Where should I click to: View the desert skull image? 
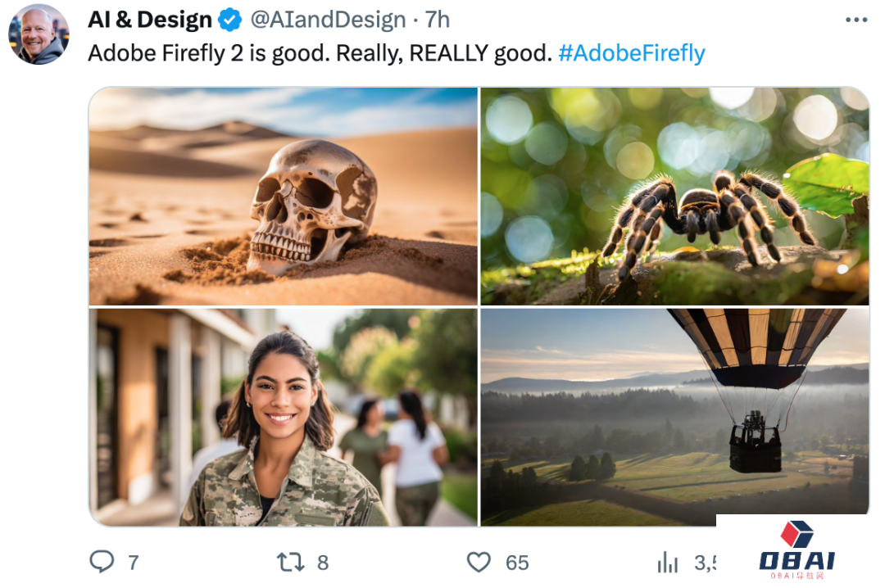pyautogui.click(x=283, y=196)
